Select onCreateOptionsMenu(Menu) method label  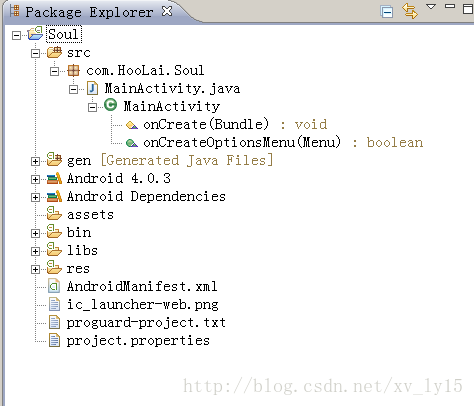coord(242,143)
